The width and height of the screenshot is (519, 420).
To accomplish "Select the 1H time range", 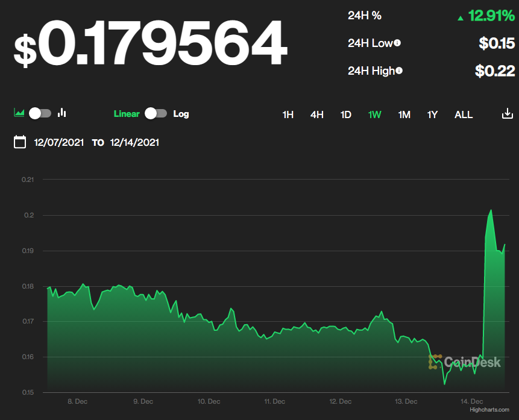I will point(288,114).
